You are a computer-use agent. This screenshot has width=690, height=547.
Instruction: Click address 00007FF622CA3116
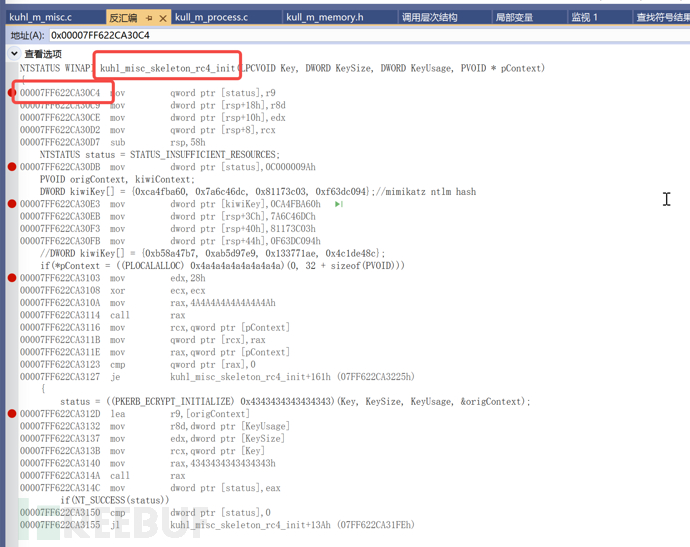click(x=60, y=327)
